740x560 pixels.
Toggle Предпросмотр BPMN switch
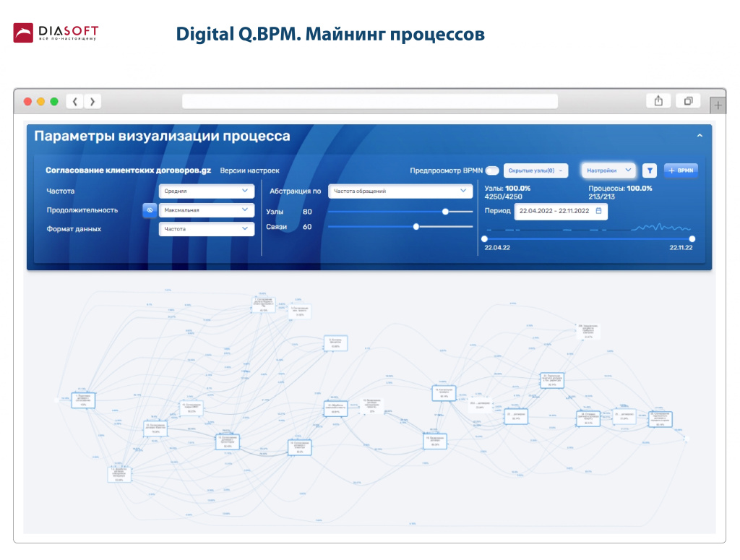click(x=492, y=171)
